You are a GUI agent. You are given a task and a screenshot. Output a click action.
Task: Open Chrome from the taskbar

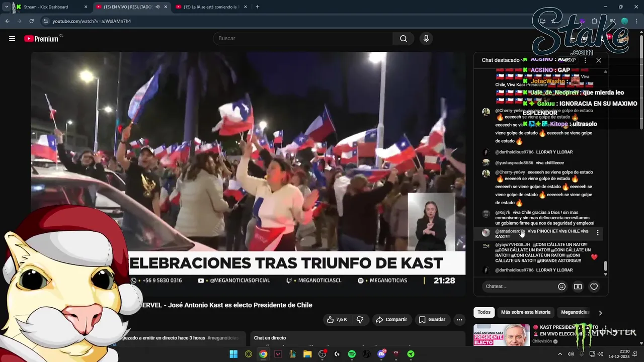point(263,354)
